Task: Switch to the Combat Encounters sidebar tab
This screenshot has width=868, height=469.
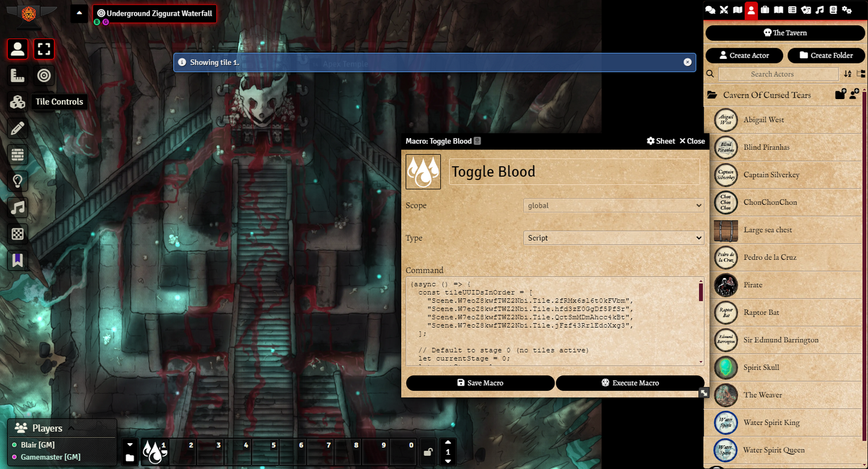Action: coord(724,10)
